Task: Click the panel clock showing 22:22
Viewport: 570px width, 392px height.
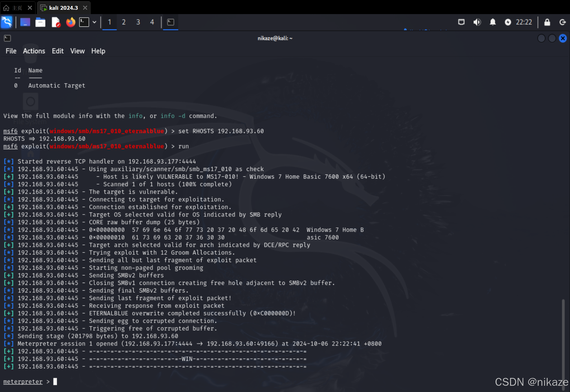Action: pos(524,22)
